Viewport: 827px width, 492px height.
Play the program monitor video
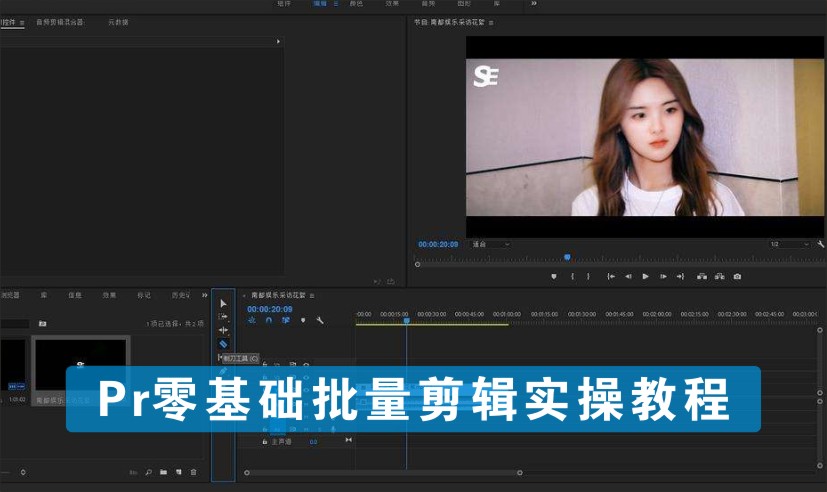pyautogui.click(x=646, y=276)
